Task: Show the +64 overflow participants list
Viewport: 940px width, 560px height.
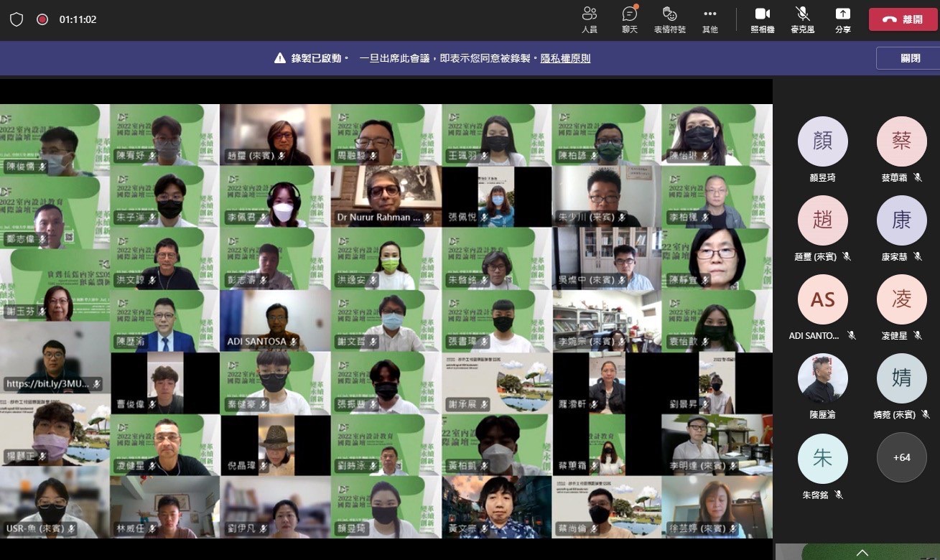Action: pyautogui.click(x=902, y=457)
